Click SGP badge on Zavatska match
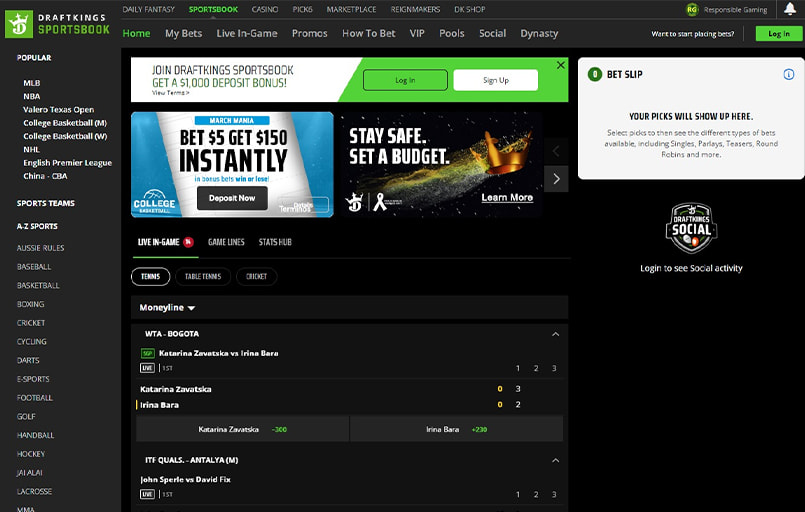Viewport: 805px width, 512px height. coord(147,353)
